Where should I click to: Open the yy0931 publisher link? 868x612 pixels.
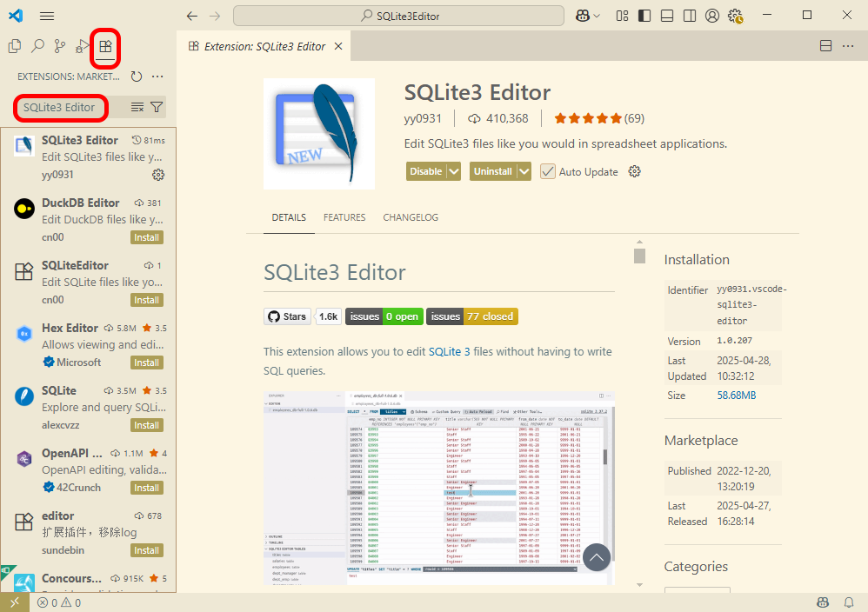(x=423, y=118)
